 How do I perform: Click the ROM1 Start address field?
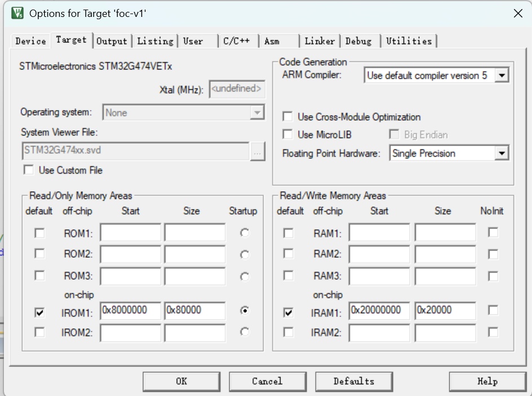pyautogui.click(x=131, y=233)
